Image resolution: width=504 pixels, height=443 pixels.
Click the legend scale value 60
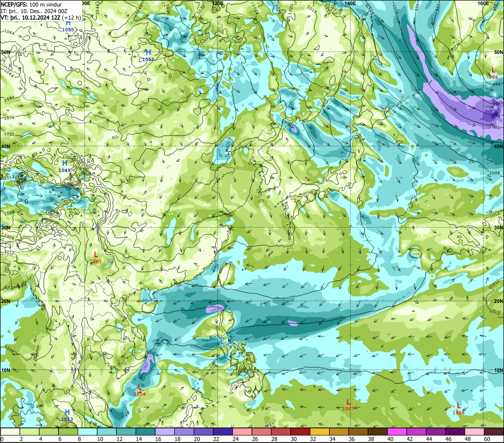[487, 439]
